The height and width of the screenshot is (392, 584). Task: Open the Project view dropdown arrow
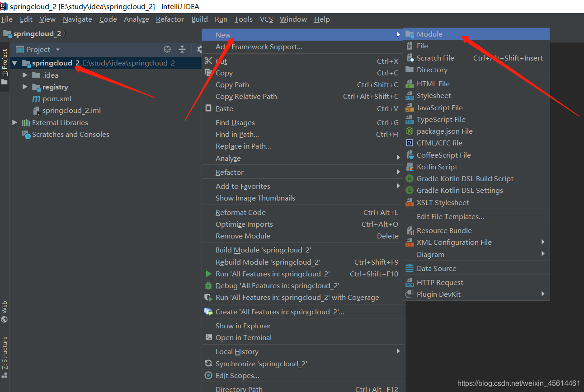57,50
